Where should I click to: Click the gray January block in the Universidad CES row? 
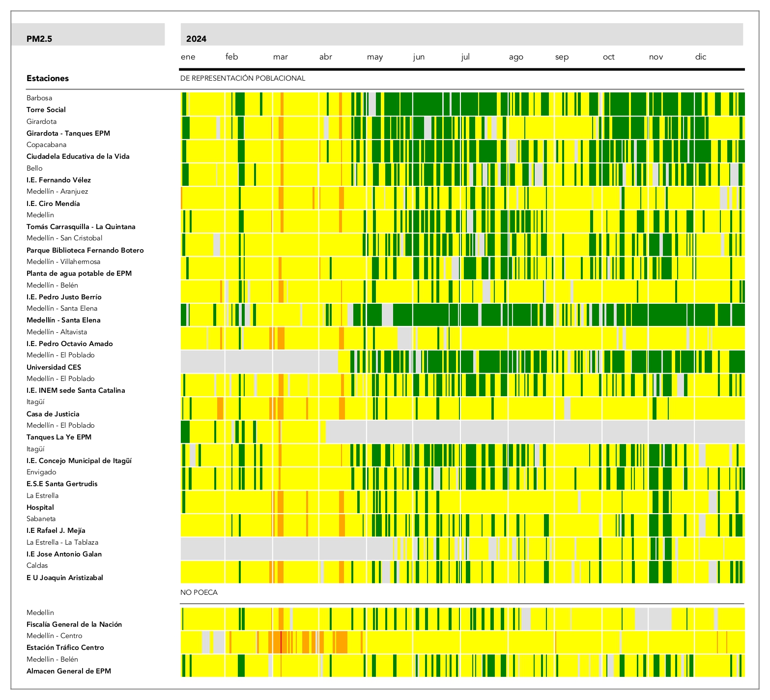[202, 361]
